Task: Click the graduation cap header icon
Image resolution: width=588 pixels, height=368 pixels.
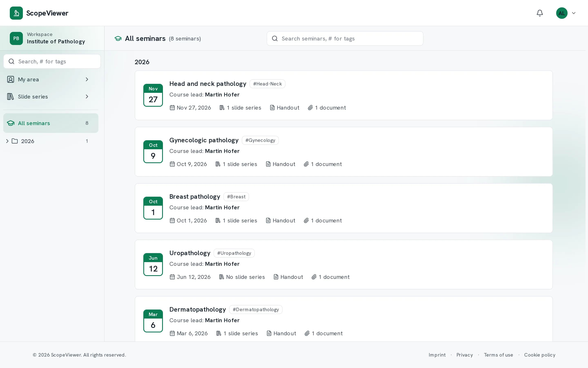Action: pyautogui.click(x=118, y=38)
